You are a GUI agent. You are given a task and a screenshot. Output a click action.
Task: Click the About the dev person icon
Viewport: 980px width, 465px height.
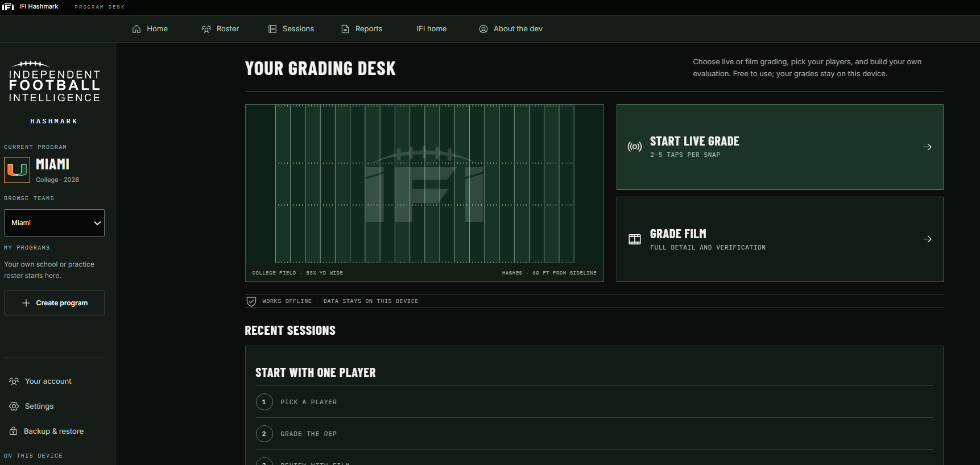(x=483, y=29)
